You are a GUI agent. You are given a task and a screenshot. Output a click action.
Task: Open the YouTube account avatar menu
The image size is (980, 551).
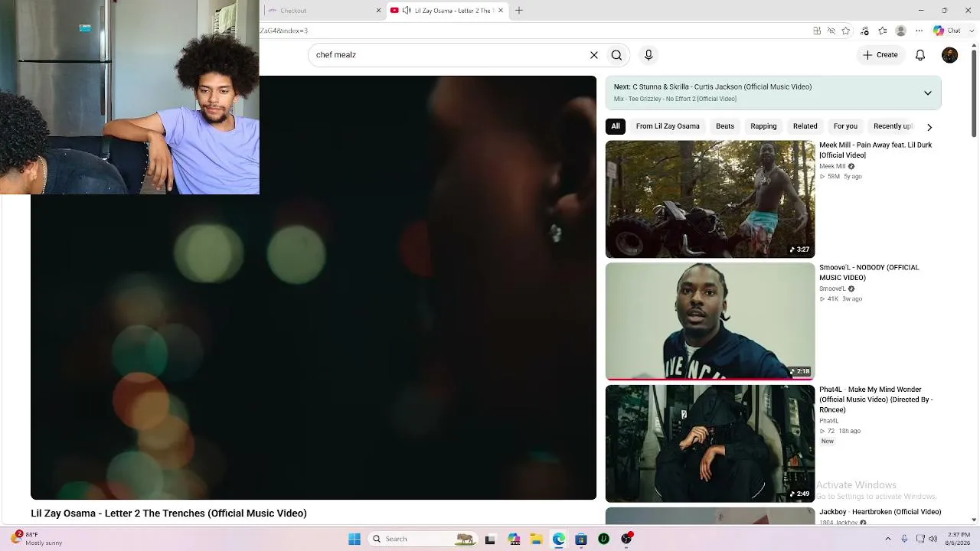(949, 55)
